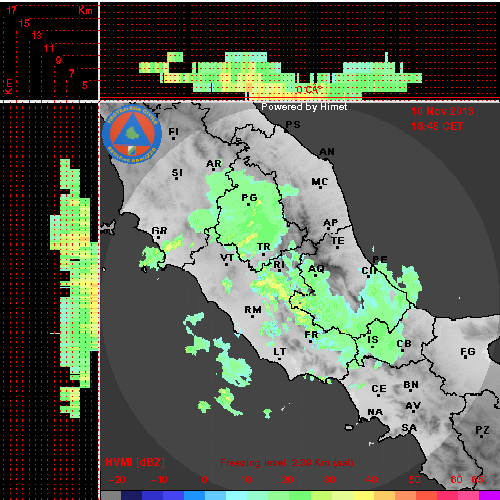Viewport: 500px width, 500px height.
Task: Click the AP city label
Action: coord(331,222)
